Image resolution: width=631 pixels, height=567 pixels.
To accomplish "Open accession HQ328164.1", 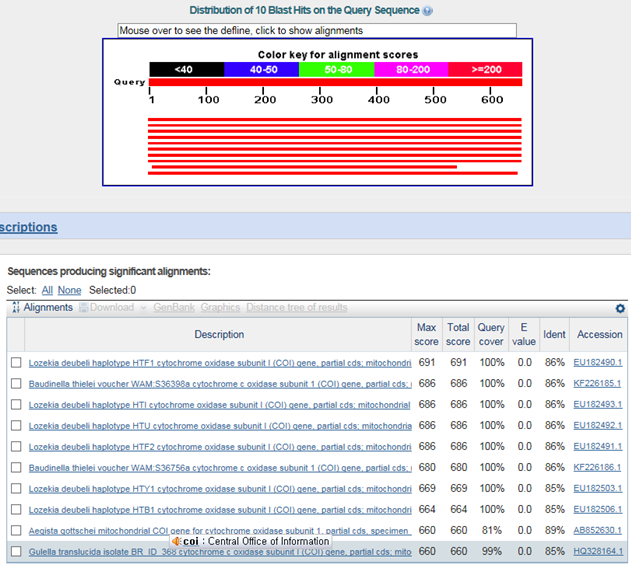I will tap(598, 551).
